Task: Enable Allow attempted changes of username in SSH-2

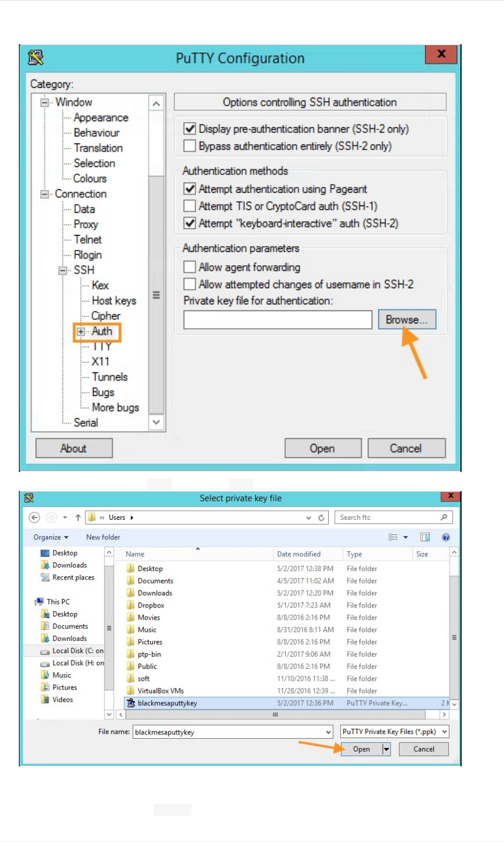Action: click(x=190, y=284)
